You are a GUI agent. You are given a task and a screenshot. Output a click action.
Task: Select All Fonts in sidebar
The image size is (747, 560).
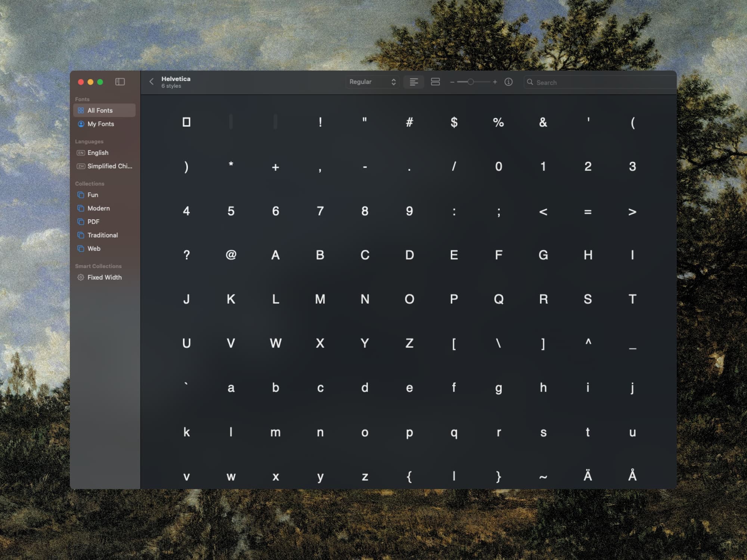coord(100,111)
